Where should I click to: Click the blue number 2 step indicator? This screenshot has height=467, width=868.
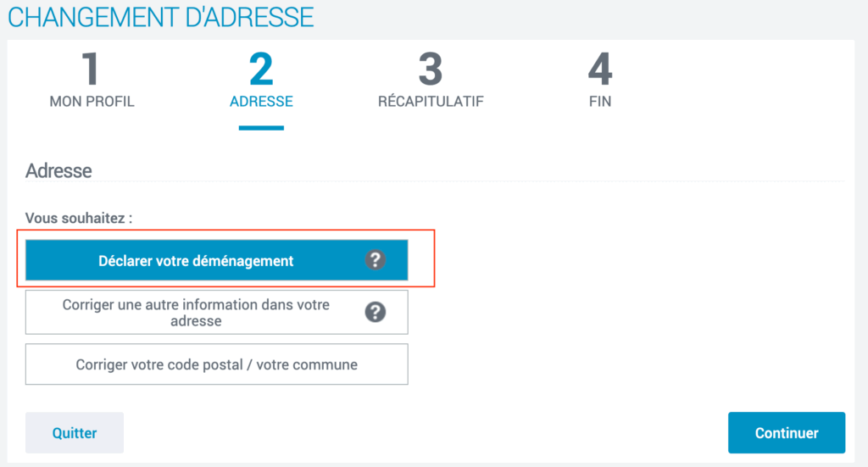point(261,69)
